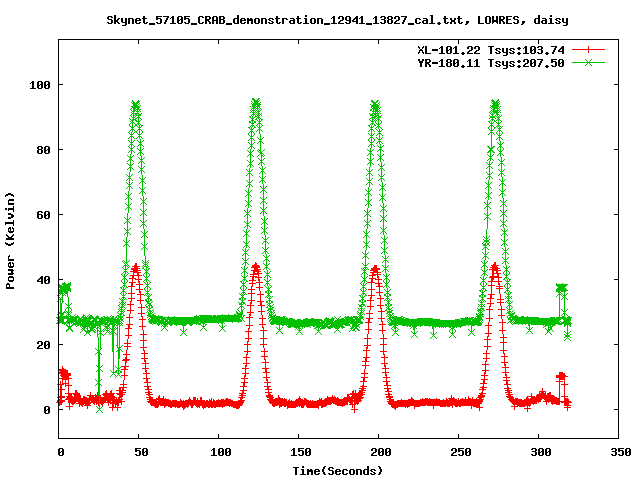Click x-axis tick label 300
This screenshot has width=640, height=480.
541,452
